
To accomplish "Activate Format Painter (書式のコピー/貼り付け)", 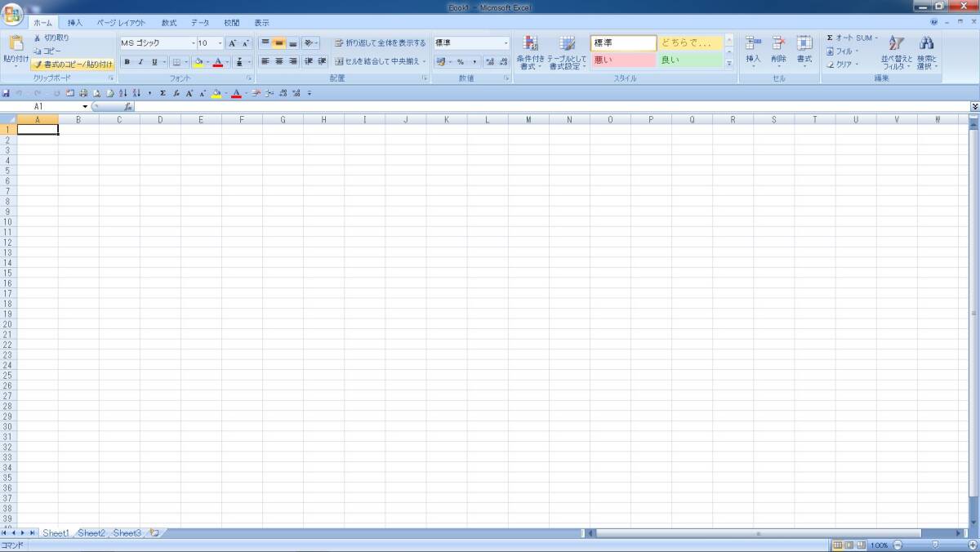I will (x=72, y=64).
